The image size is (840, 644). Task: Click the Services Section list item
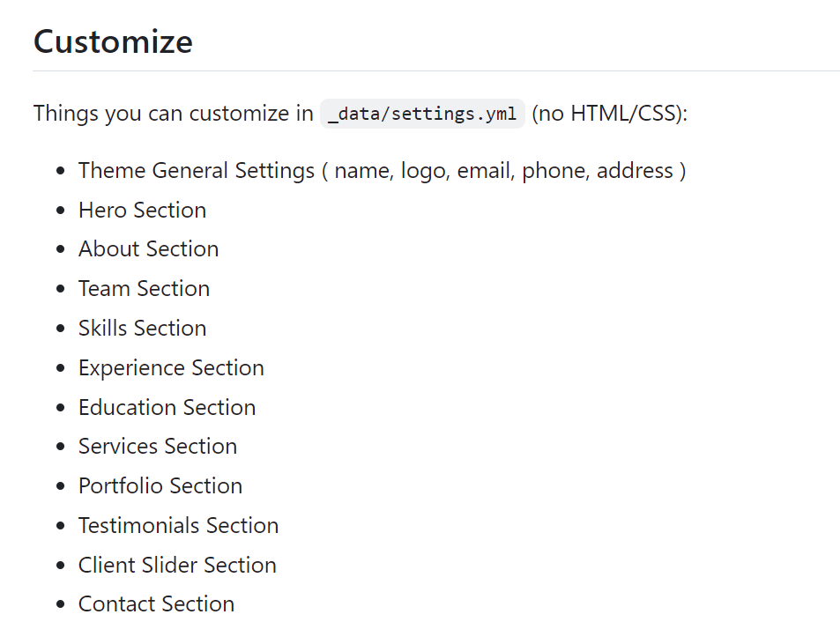157,446
